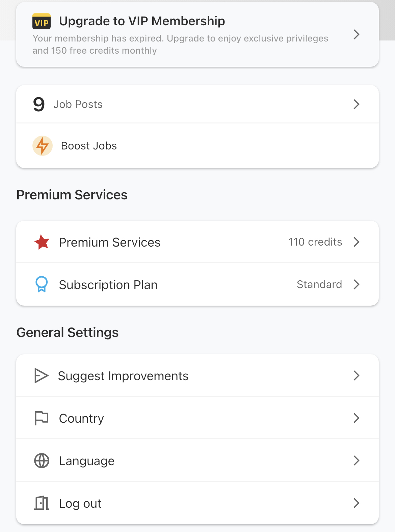Click the Upgrade to VIP Membership title
Image resolution: width=395 pixels, height=532 pixels.
(x=142, y=21)
